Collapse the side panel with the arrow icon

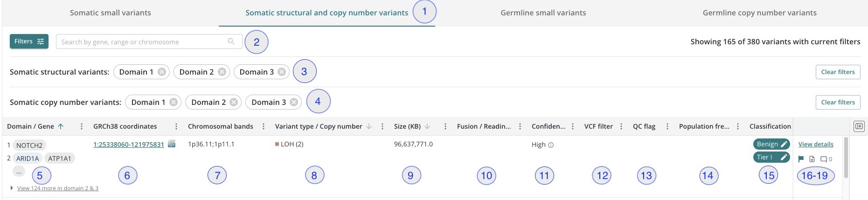[x=859, y=126]
